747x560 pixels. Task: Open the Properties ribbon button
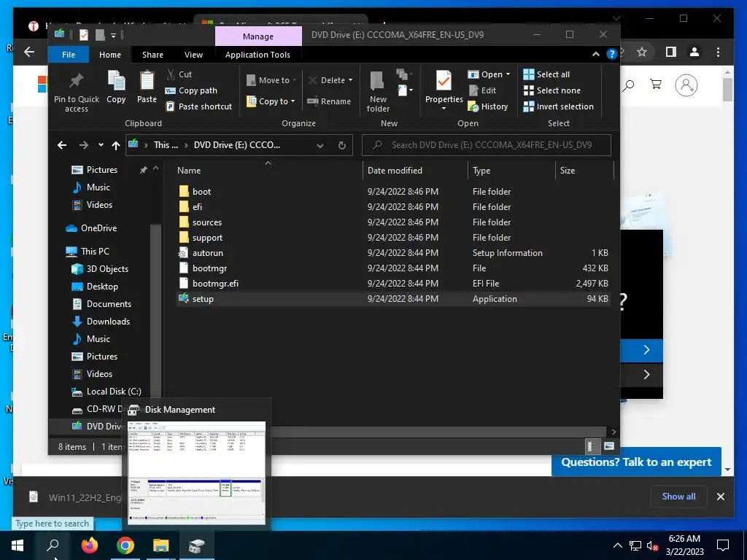click(444, 90)
